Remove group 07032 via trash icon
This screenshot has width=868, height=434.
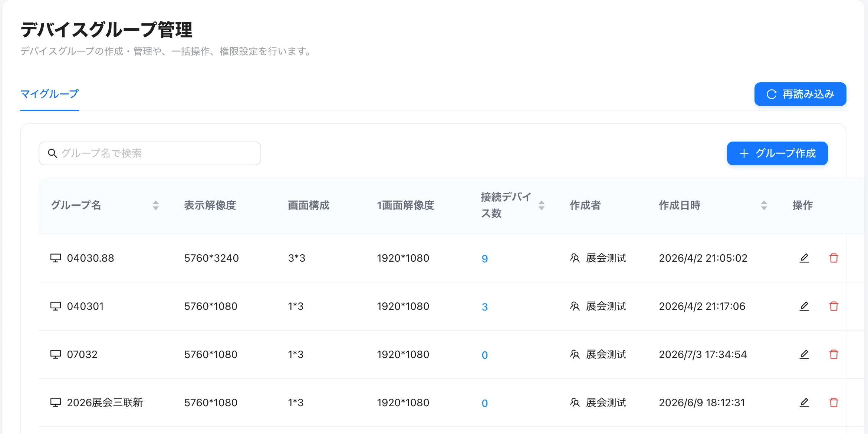pyautogui.click(x=834, y=354)
